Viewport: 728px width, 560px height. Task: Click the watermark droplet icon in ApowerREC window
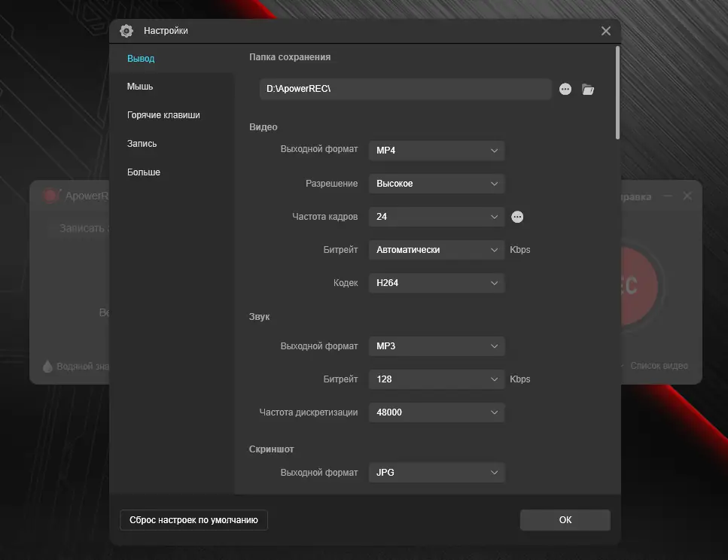(x=47, y=367)
